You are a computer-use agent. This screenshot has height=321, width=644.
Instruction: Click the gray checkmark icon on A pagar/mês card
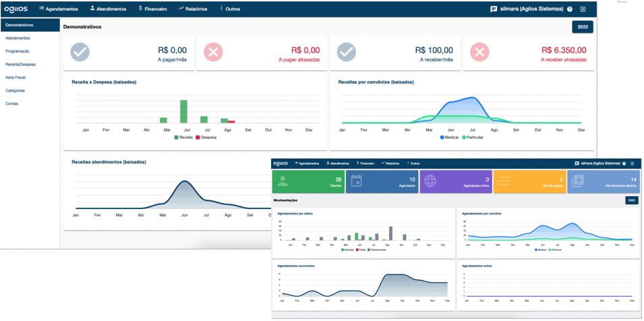[x=80, y=52]
